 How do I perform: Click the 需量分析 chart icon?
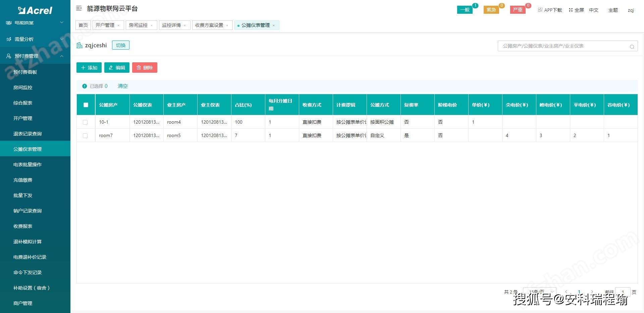point(9,39)
